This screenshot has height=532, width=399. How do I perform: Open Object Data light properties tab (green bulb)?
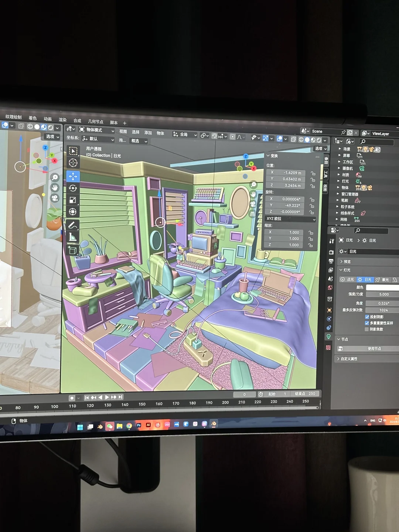[x=328, y=337]
